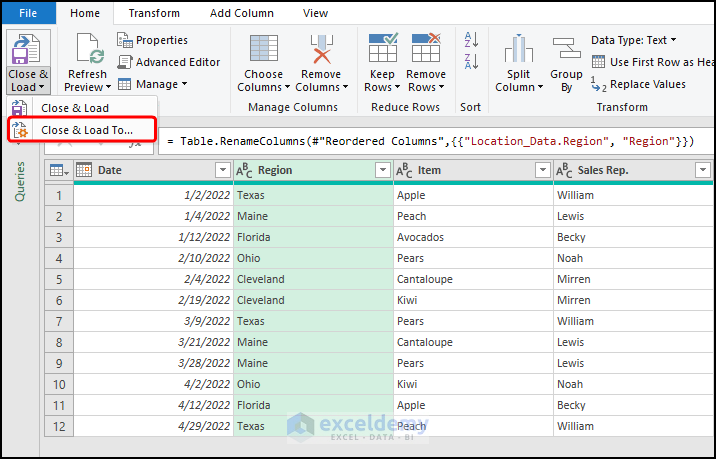Switch to the Home tab
This screenshot has height=459, width=716.
tap(85, 13)
